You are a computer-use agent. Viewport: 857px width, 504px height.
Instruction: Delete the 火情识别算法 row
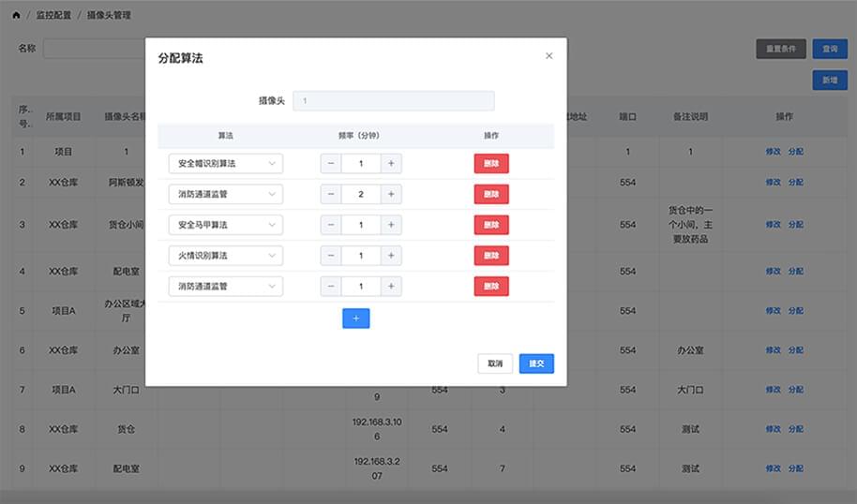click(491, 256)
